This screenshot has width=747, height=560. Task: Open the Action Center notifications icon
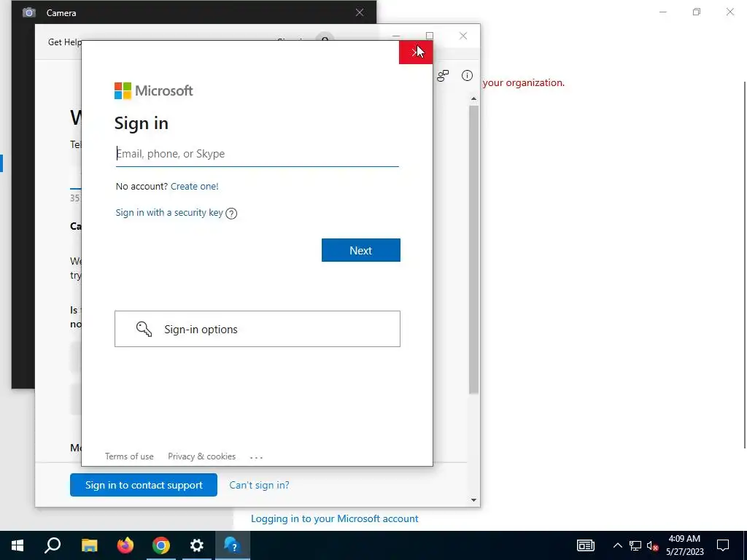point(723,545)
